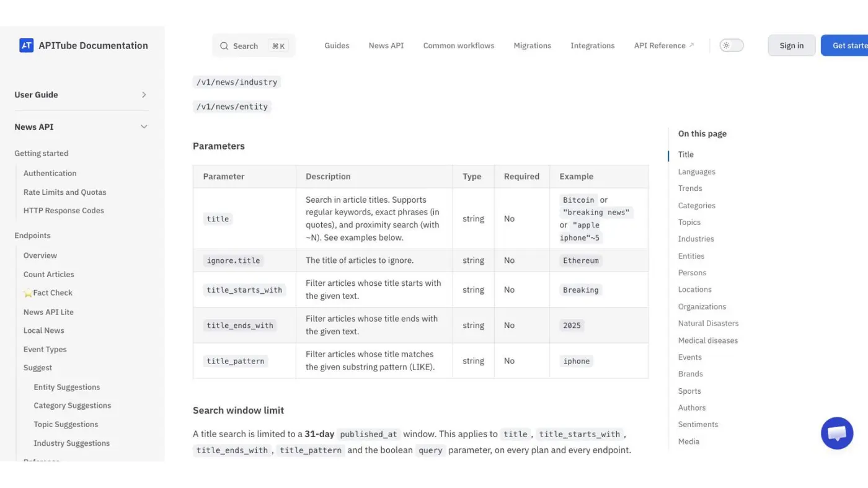This screenshot has width=868, height=488.
Task: Collapse the Suggest sidebar group
Action: [x=38, y=368]
